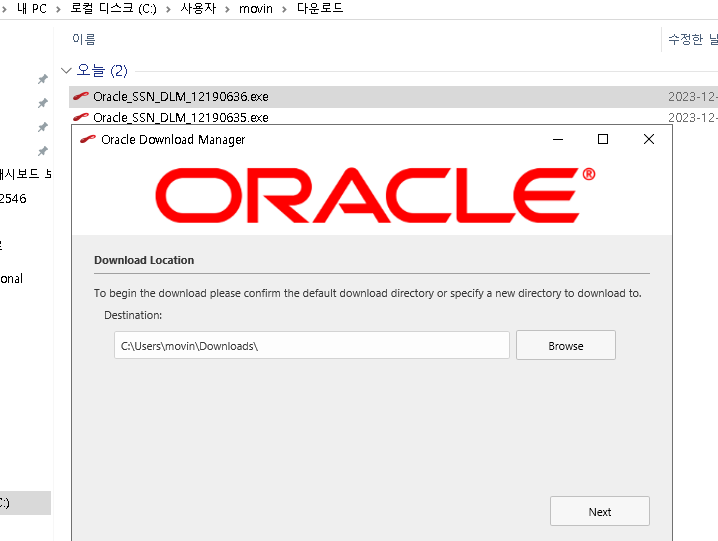This screenshot has height=541, width=718.
Task: Click the date cell of 12190636.exe row
Action: coord(692,97)
